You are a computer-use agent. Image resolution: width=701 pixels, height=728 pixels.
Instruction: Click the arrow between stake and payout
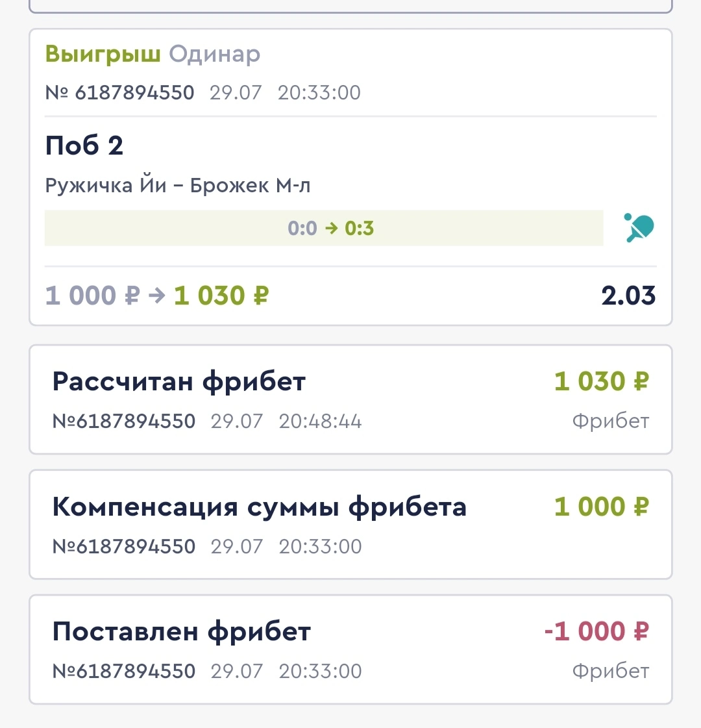click(x=157, y=295)
